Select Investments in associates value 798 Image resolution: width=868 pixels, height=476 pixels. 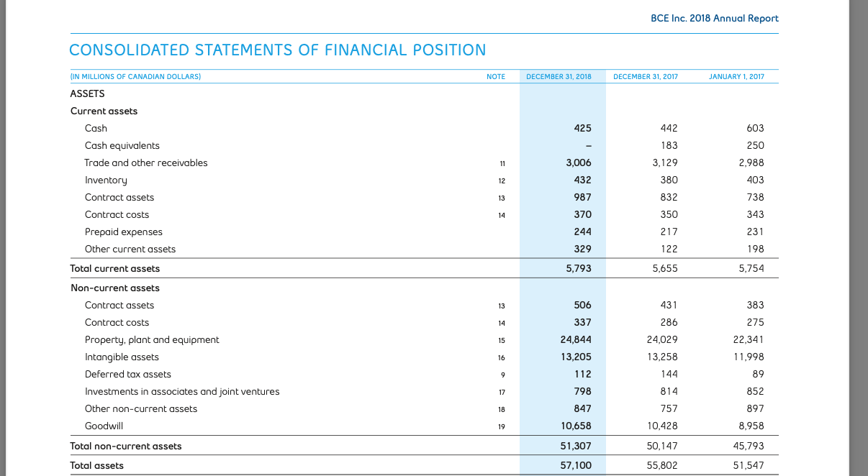tap(583, 391)
